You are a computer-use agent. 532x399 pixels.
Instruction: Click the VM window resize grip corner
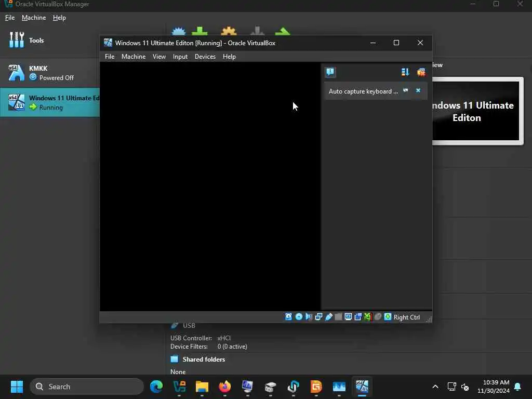point(429,320)
